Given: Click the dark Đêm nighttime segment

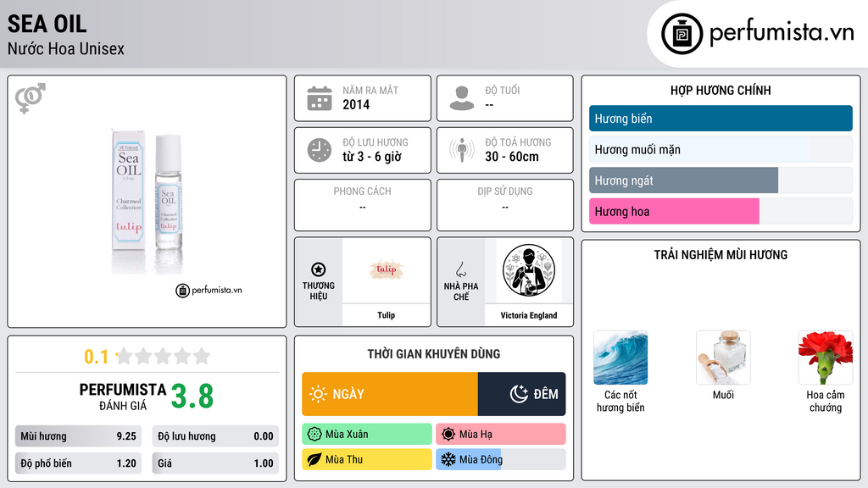Looking at the screenshot, I should [522, 394].
